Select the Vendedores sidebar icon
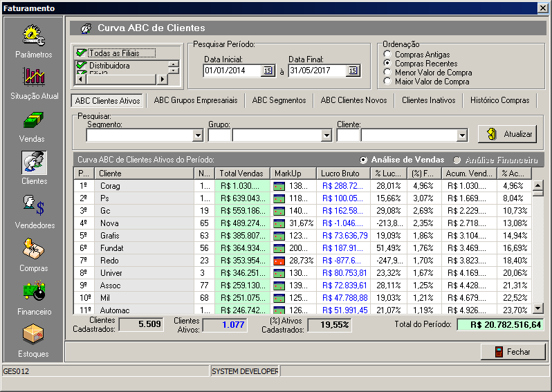Screen dimensions: 552x392 33,205
